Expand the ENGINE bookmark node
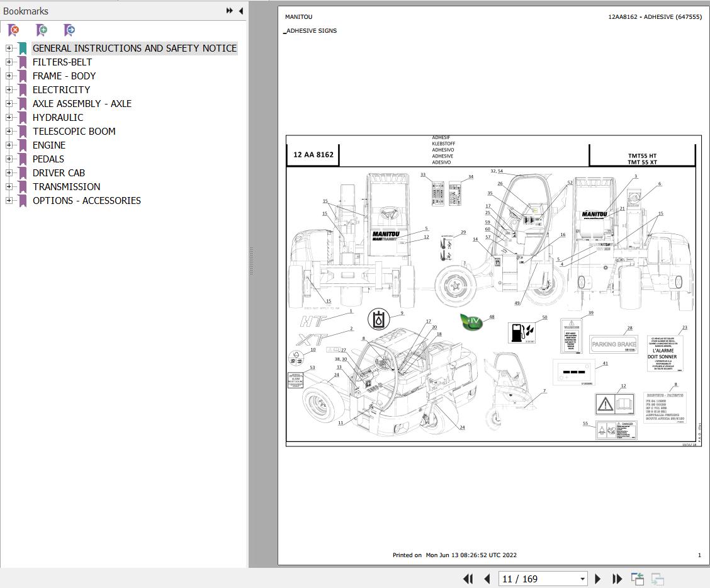The image size is (710, 588). point(9,145)
